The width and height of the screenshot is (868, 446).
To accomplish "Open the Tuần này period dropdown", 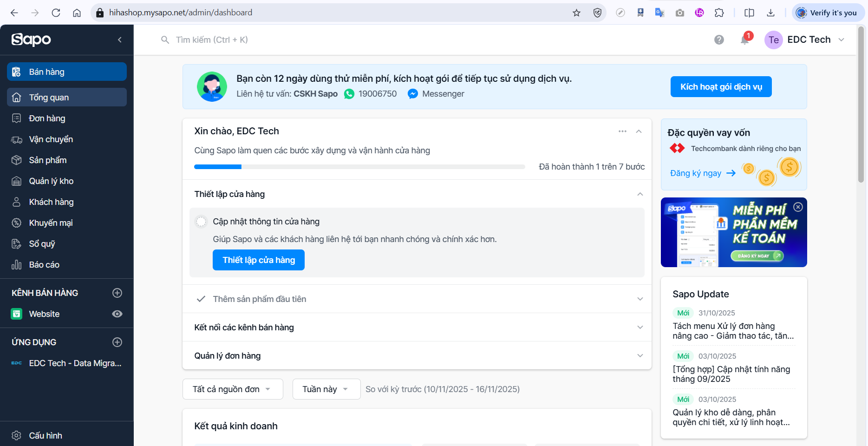I will tap(326, 389).
